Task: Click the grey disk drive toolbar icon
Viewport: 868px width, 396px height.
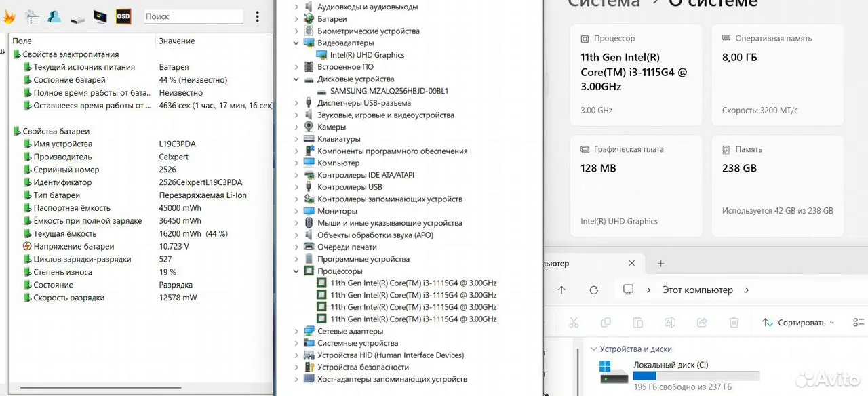Action: (x=78, y=18)
